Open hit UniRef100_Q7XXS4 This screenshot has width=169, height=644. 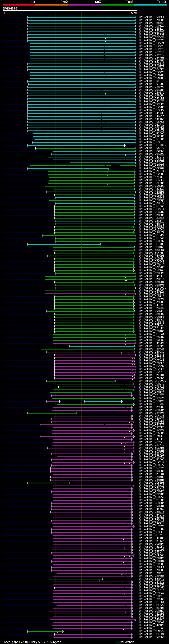tap(152, 38)
